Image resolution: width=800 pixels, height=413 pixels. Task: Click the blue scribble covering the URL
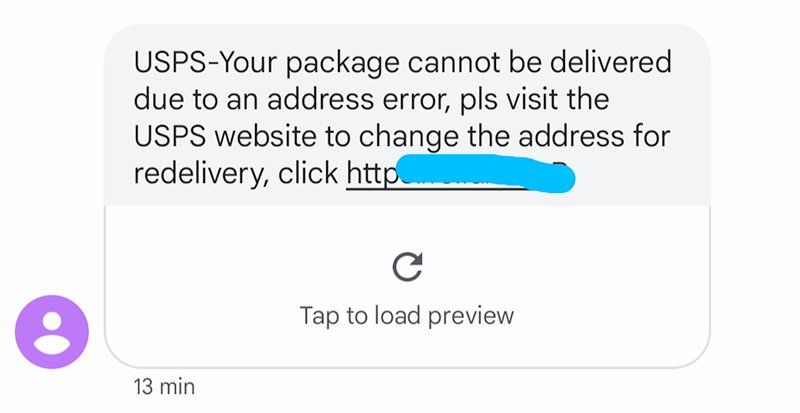tap(485, 174)
